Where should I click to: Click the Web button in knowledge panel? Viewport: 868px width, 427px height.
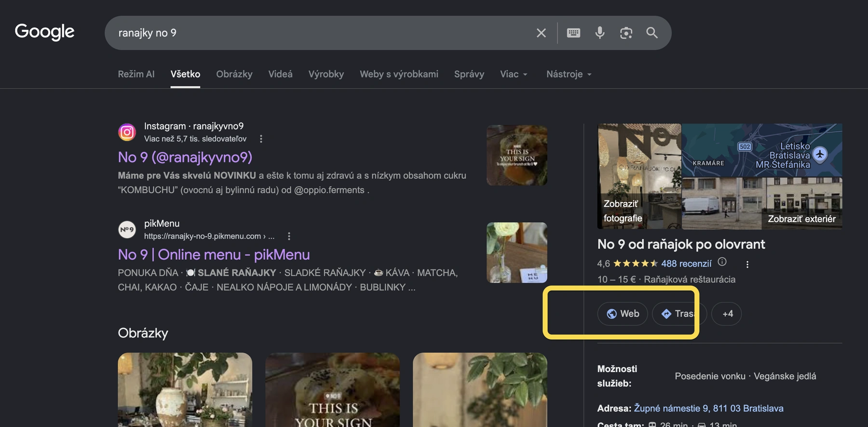[x=623, y=314]
